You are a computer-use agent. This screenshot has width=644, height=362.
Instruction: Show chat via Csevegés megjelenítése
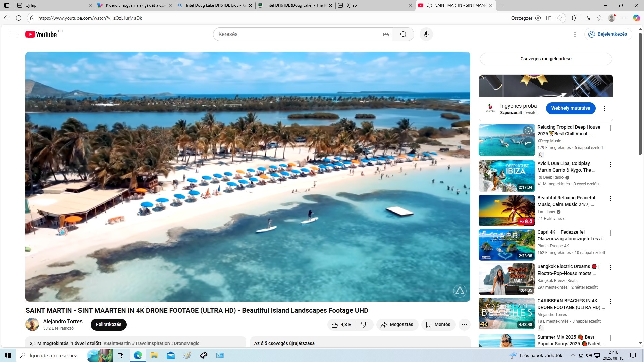[545, 59]
